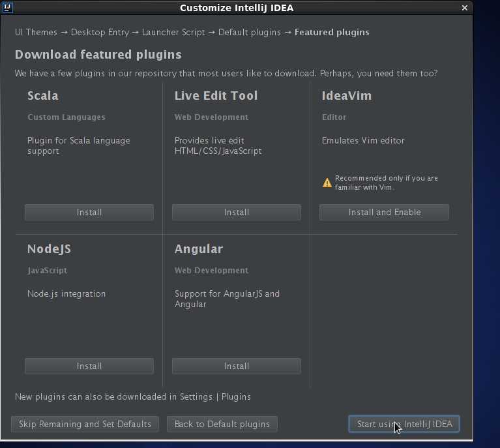Install the NodeJS plugin
This screenshot has height=448, width=500.
(x=89, y=366)
